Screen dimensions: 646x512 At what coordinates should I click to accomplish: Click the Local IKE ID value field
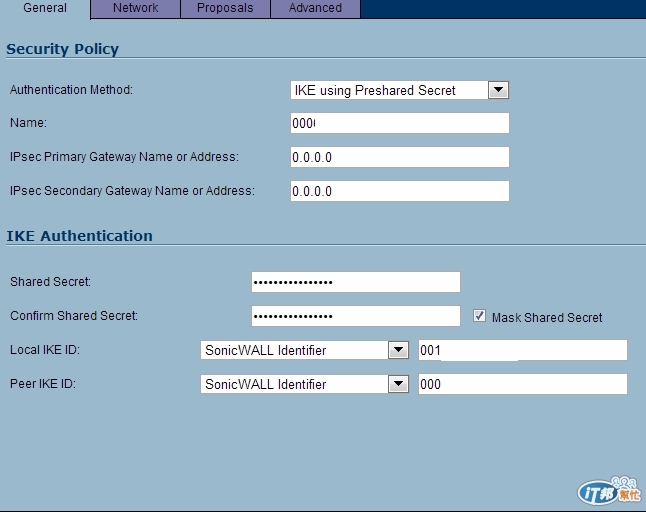[x=523, y=350]
